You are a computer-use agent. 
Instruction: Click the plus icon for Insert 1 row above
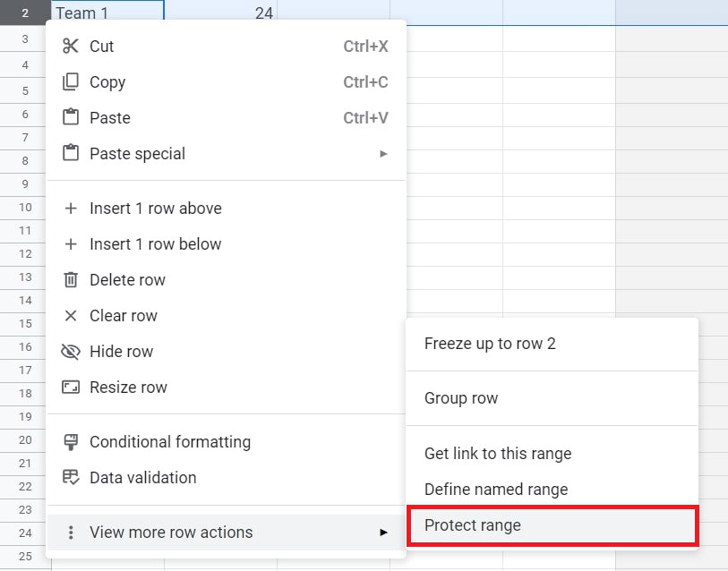(x=71, y=208)
